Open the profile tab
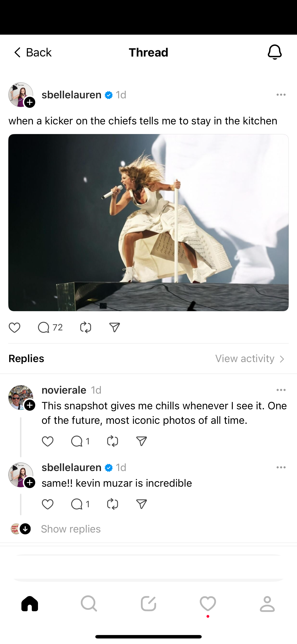The width and height of the screenshot is (297, 644). [x=267, y=603]
